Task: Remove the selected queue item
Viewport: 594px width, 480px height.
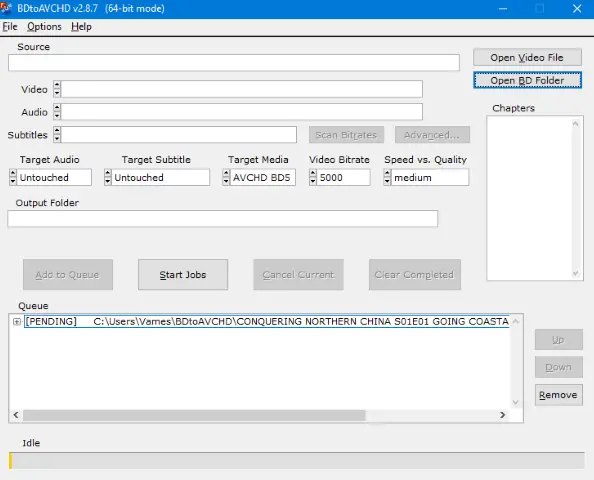Action: pyautogui.click(x=558, y=395)
